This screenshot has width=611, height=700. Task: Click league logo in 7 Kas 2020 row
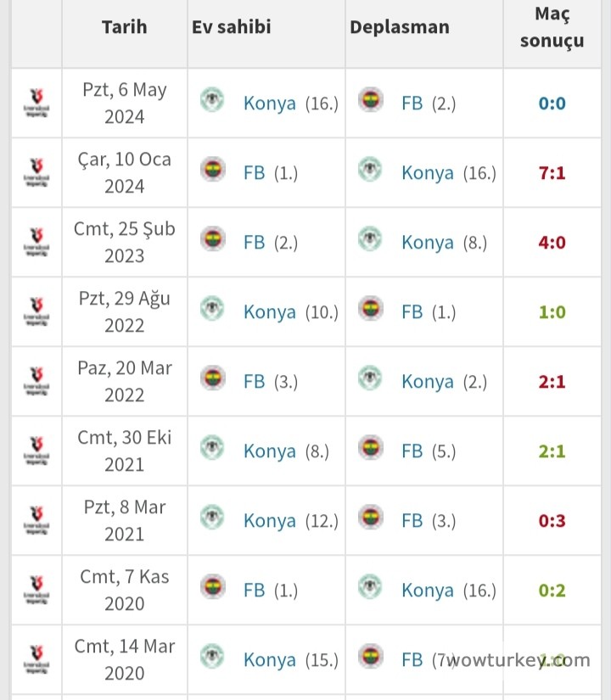[x=36, y=591]
